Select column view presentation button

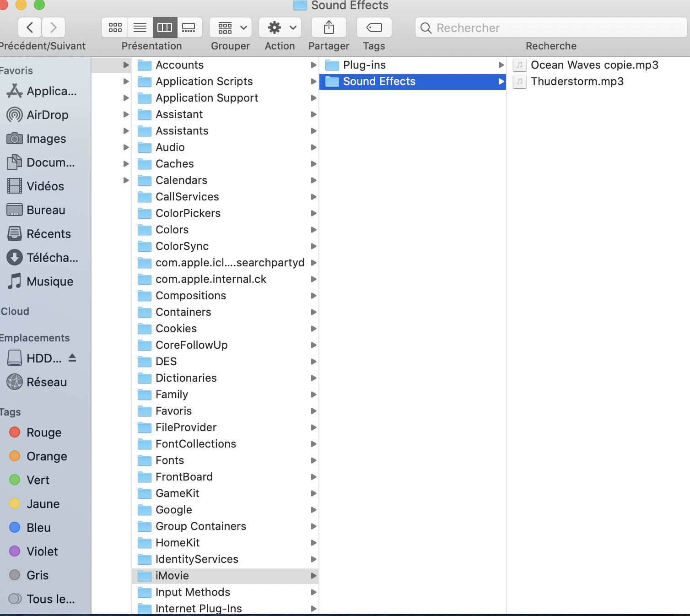click(165, 28)
